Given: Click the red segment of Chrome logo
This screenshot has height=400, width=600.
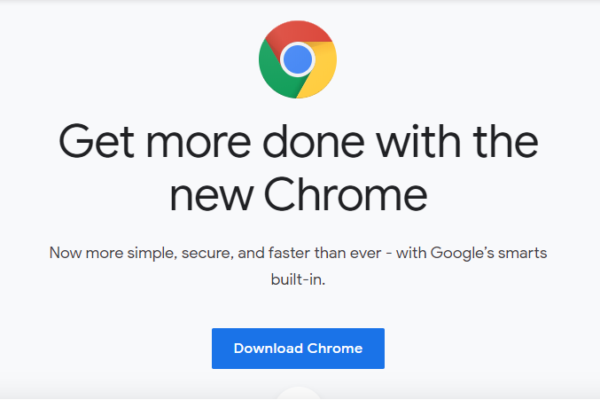Looking at the screenshot, I should point(298,33).
